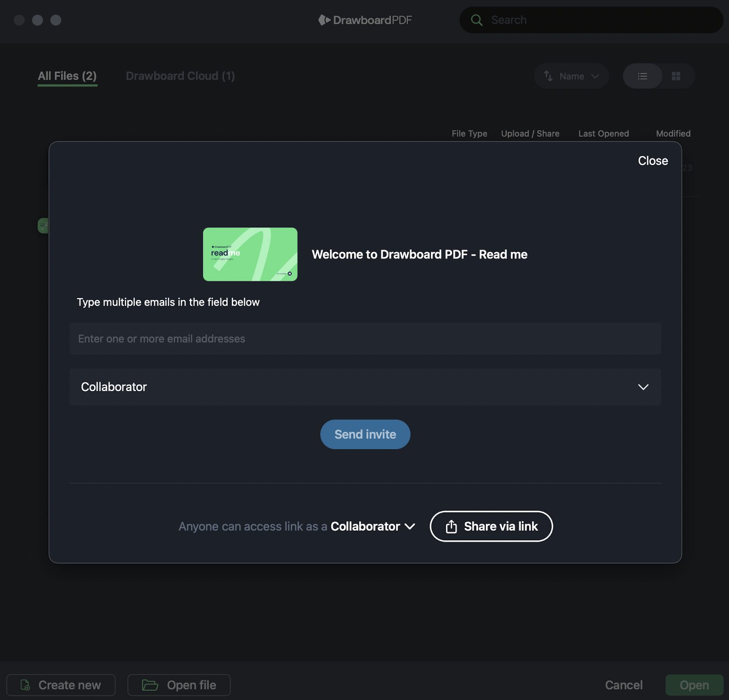The image size is (729, 700).
Task: Click the DrawboardPDF logo
Action: [365, 20]
